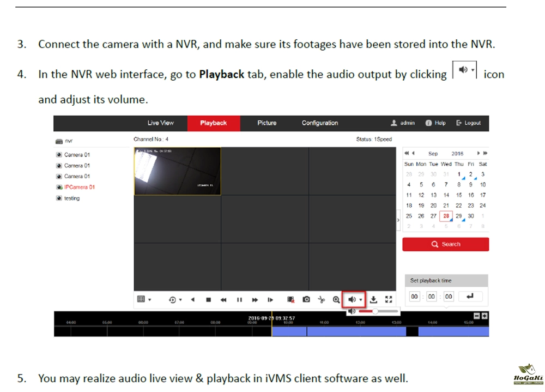
Task: Enter full screen playback view
Action: click(389, 299)
